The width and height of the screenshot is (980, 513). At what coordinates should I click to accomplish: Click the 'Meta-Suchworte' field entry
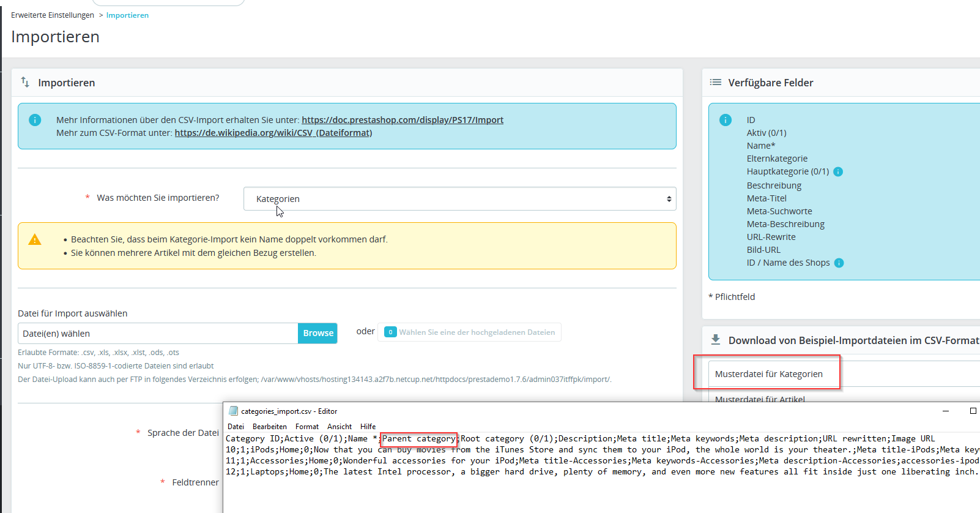(779, 211)
